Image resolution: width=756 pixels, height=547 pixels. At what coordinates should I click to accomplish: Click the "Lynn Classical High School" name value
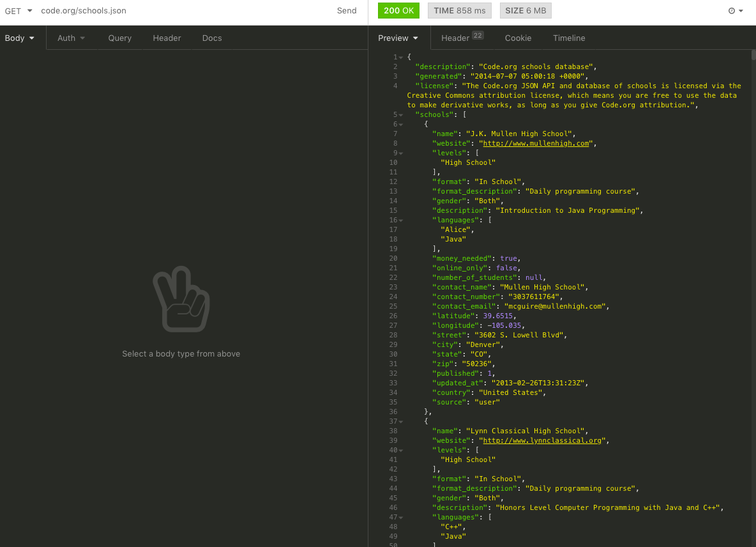(525, 431)
